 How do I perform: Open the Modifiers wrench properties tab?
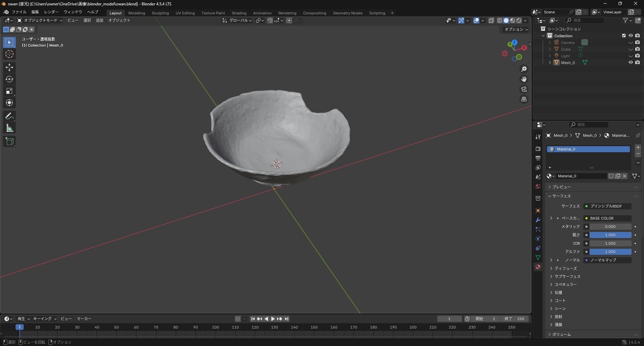pos(538,220)
